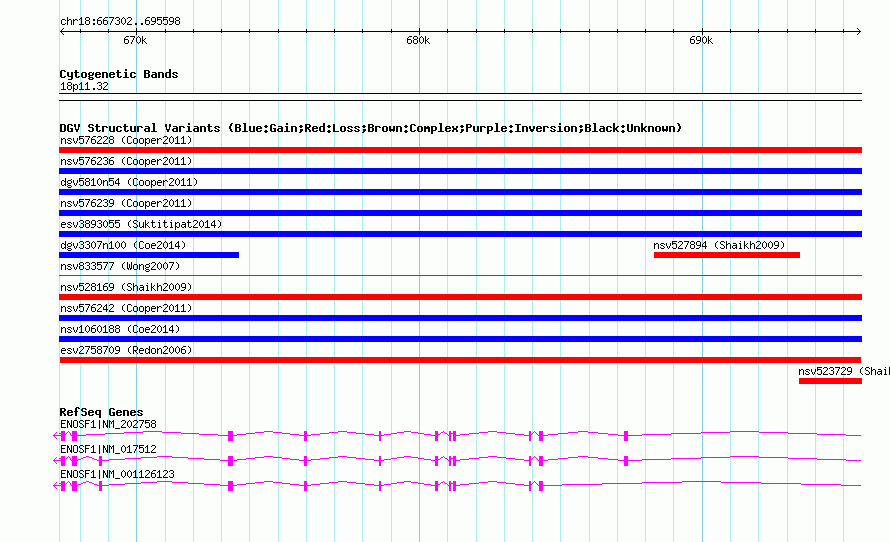The image size is (890, 542).
Task: Click the ENOSF1|NM_001126123 transcript label
Action: pyautogui.click(x=117, y=474)
